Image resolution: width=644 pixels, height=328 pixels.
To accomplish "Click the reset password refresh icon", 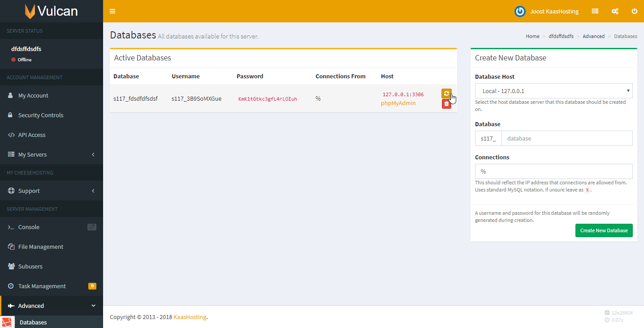I will pos(446,93).
